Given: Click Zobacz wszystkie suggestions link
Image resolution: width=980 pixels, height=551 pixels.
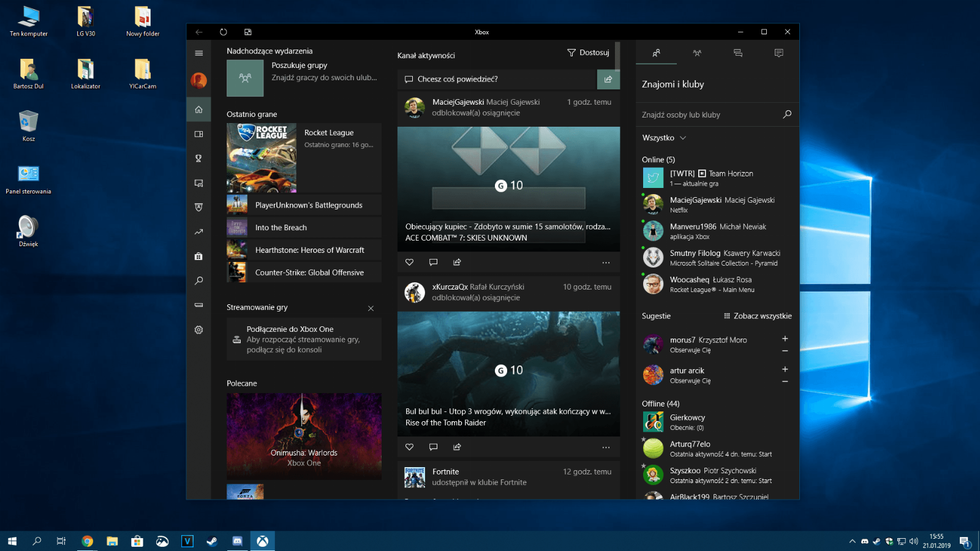Looking at the screenshot, I should [x=758, y=316].
